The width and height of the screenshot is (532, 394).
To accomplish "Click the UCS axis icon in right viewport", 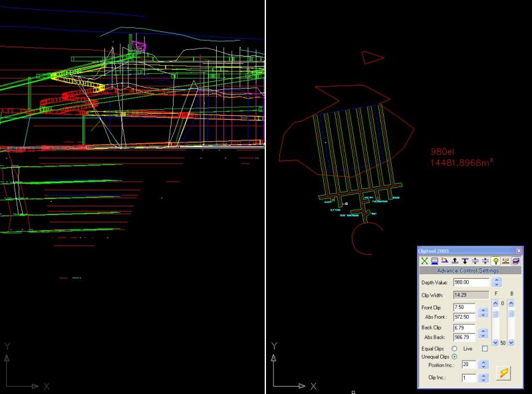I will tap(294, 366).
